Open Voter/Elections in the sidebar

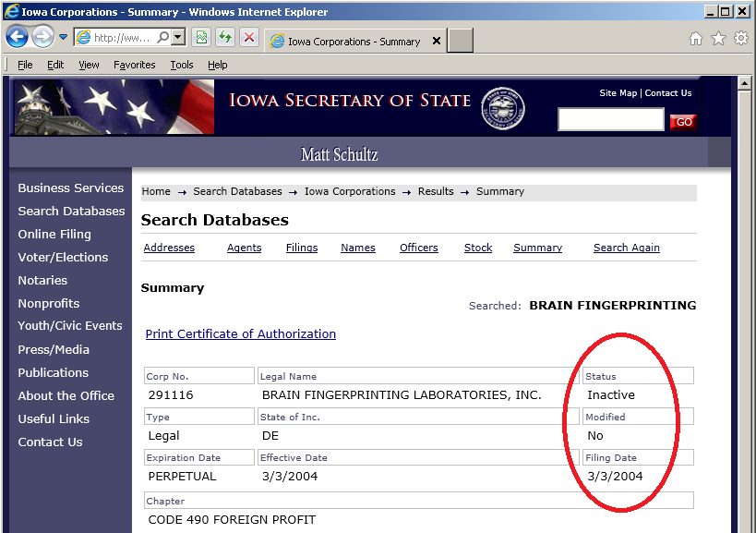[63, 258]
